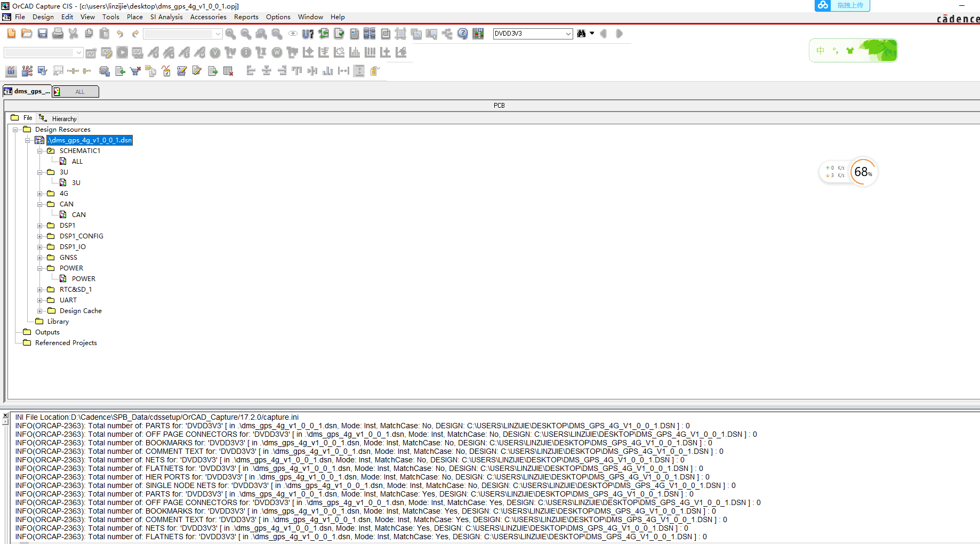Click the Paste clipboard icon
The width and height of the screenshot is (980, 544).
coord(105,34)
